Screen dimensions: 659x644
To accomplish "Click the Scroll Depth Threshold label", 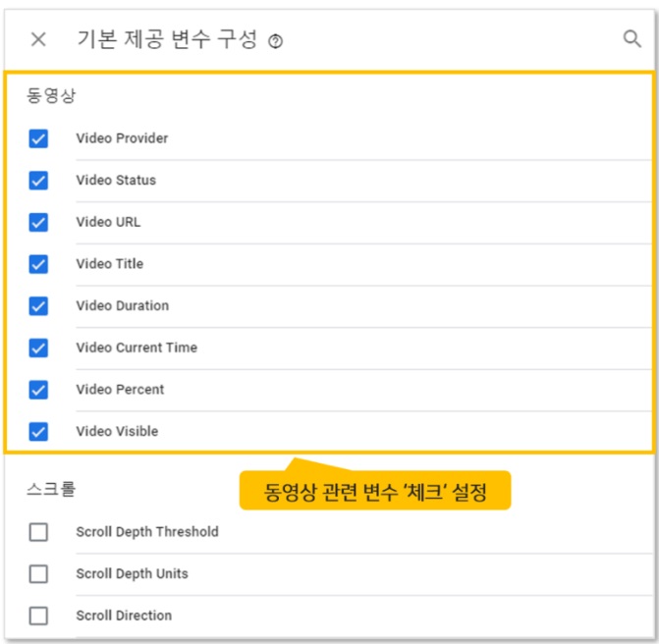I will pos(147,532).
